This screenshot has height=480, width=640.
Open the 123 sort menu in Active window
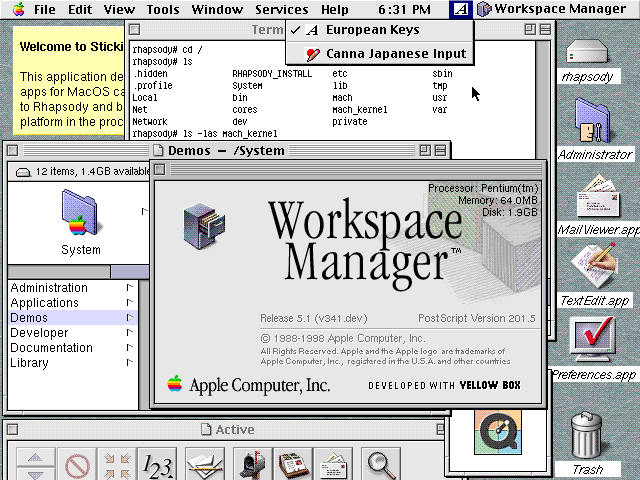tap(158, 464)
